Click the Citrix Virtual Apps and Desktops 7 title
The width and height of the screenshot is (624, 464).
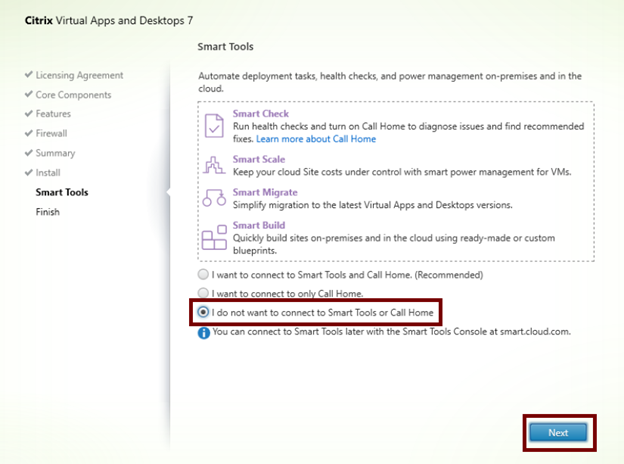click(x=109, y=20)
